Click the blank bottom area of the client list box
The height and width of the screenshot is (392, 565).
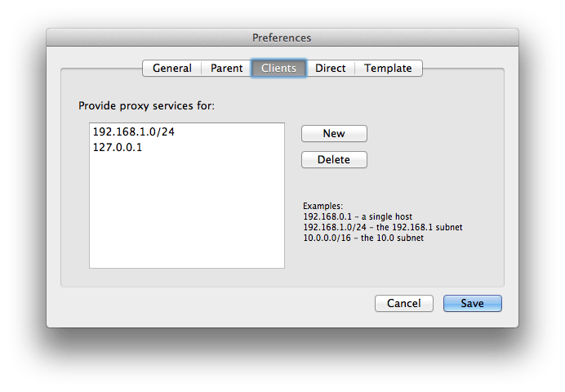coord(186,255)
